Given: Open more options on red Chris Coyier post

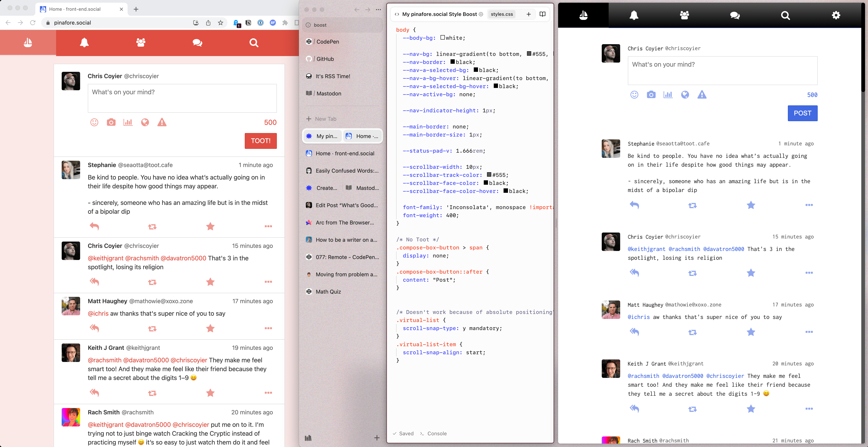Looking at the screenshot, I should [x=268, y=282].
